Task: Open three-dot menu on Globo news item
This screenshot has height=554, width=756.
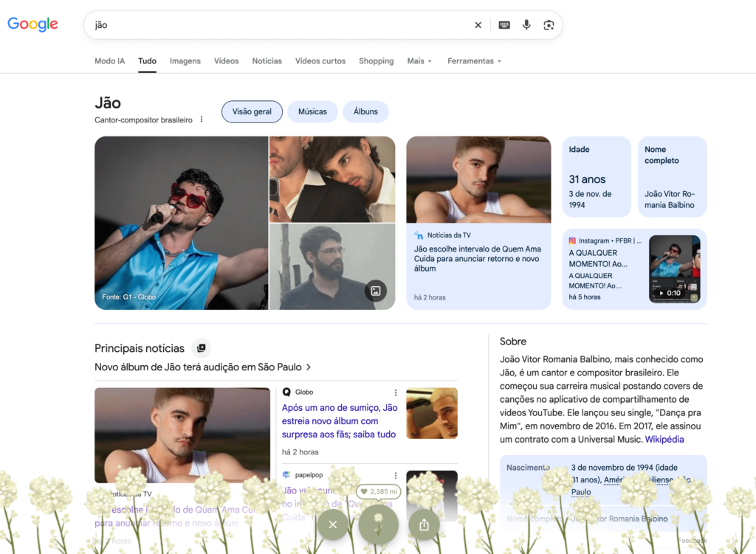Action: 396,392
